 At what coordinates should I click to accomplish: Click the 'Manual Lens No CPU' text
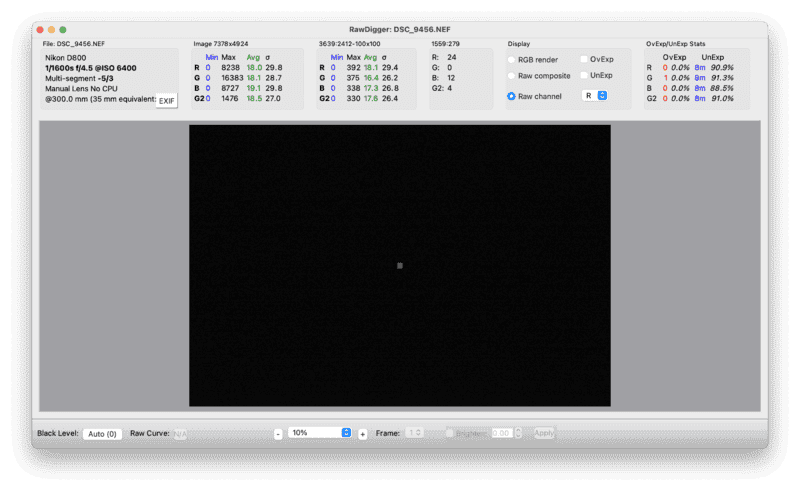click(81, 88)
